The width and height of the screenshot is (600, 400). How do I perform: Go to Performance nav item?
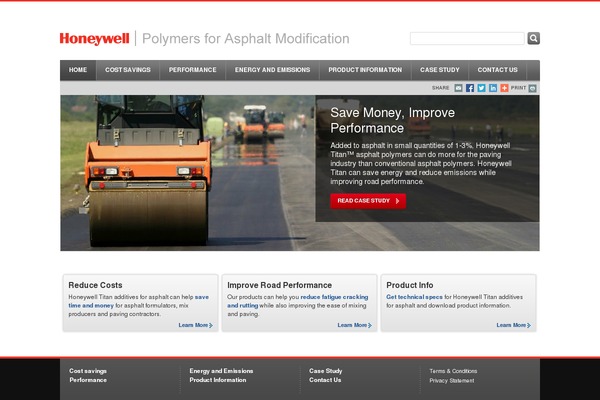click(x=192, y=70)
